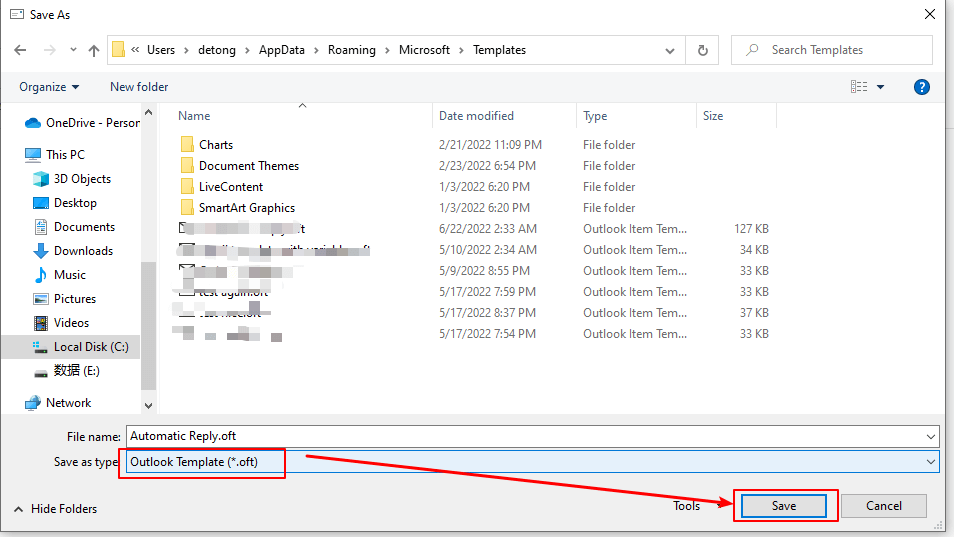Select the Document Themes folder
The image size is (954, 537).
248,166
